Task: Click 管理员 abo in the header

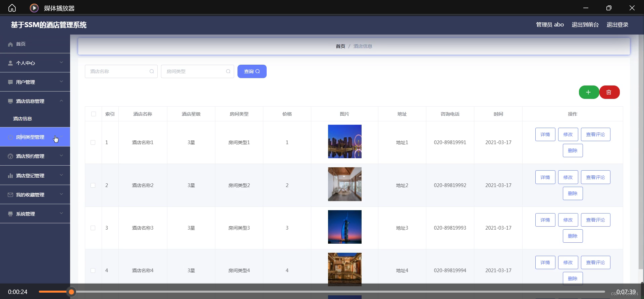Action: (x=550, y=25)
